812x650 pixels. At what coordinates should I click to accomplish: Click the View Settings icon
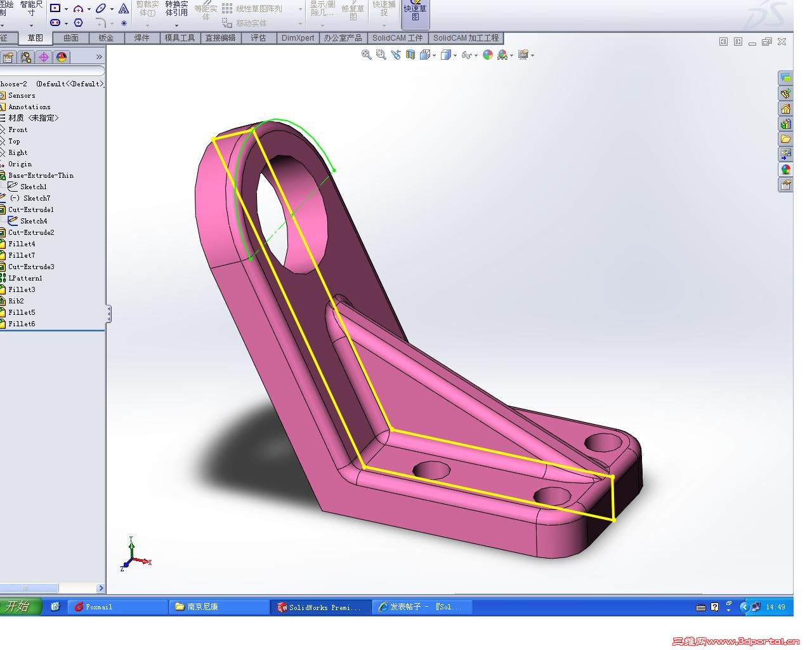pyautogui.click(x=523, y=55)
